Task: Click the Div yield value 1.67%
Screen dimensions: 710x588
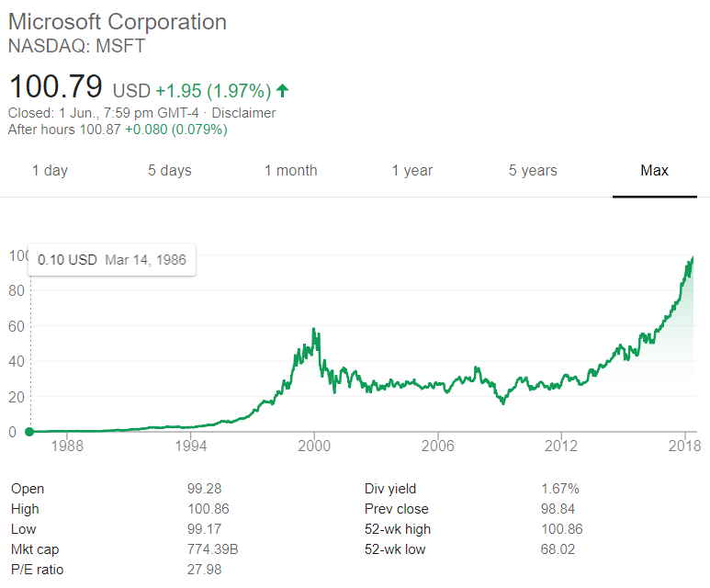Action: click(560, 489)
